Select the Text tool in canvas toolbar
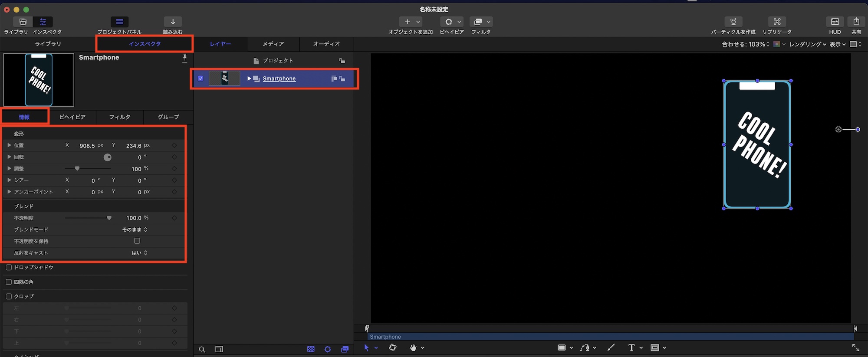868x357 pixels. point(631,347)
